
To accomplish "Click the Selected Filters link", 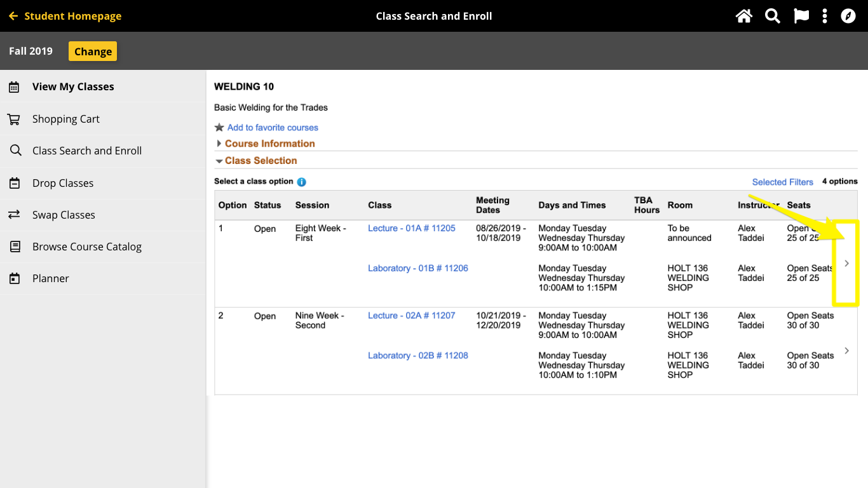I will pos(782,182).
